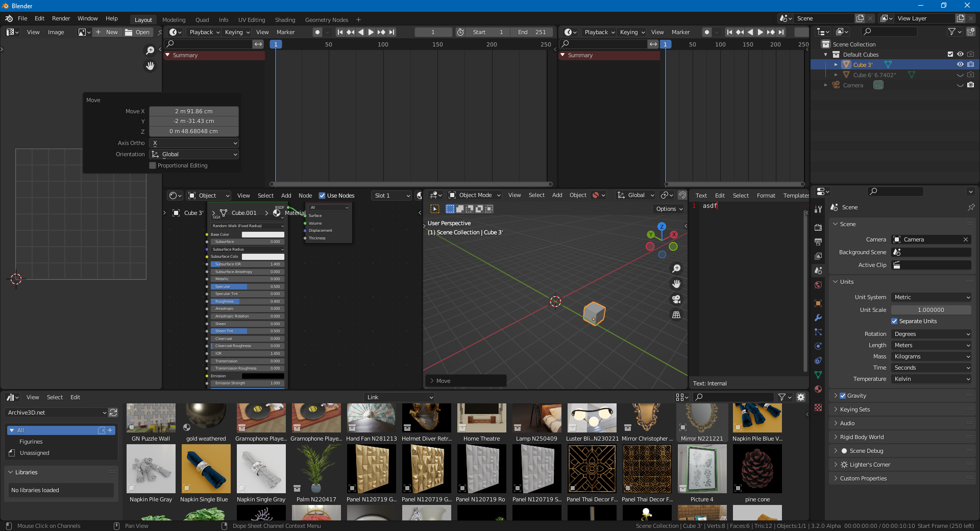The image size is (980, 531).
Task: Pin the Scene properties panel
Action: click(x=971, y=207)
